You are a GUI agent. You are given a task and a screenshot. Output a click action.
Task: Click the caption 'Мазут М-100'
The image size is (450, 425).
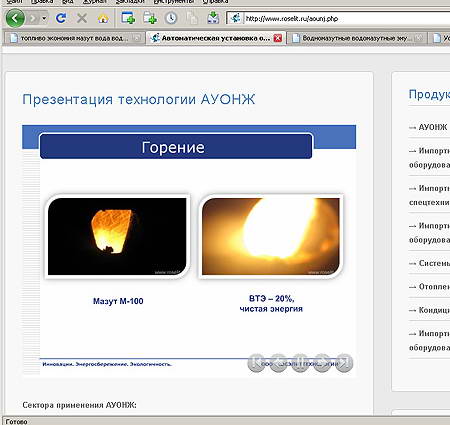118,301
